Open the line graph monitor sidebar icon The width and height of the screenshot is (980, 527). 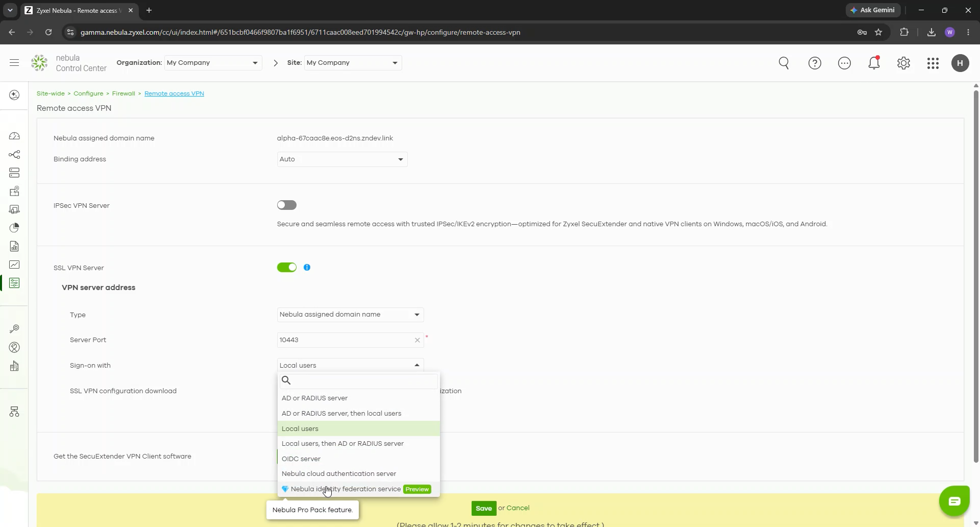[x=14, y=265]
